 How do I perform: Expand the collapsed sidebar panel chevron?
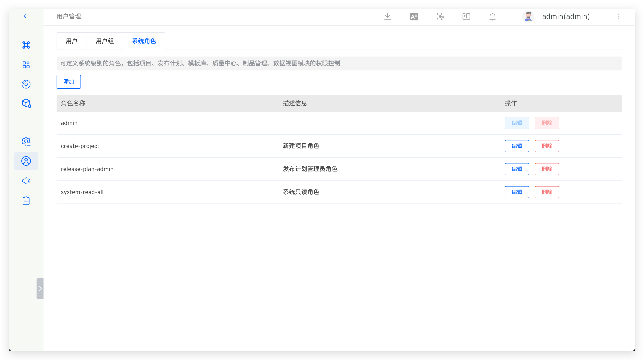coord(40,288)
